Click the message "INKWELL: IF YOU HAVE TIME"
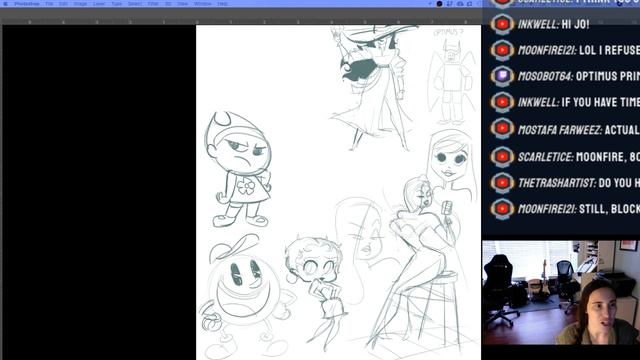This screenshot has height=360, width=640. point(578,102)
